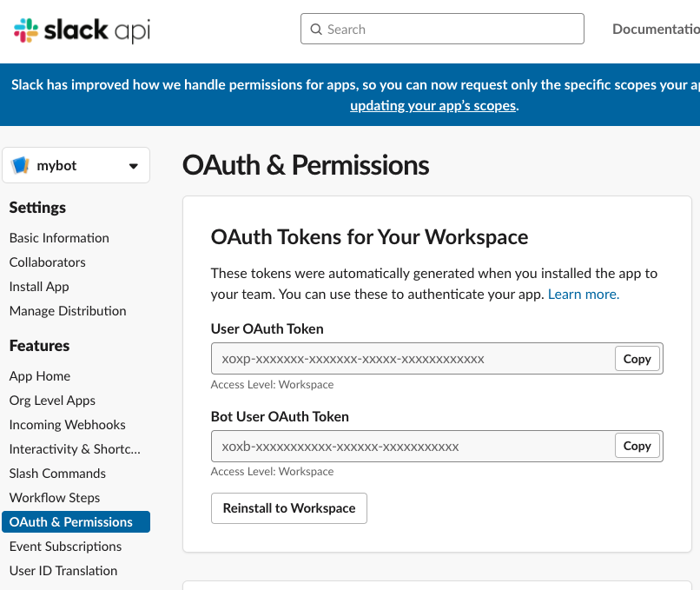Open the Documentation menu
The image size is (700, 590).
coord(655,29)
